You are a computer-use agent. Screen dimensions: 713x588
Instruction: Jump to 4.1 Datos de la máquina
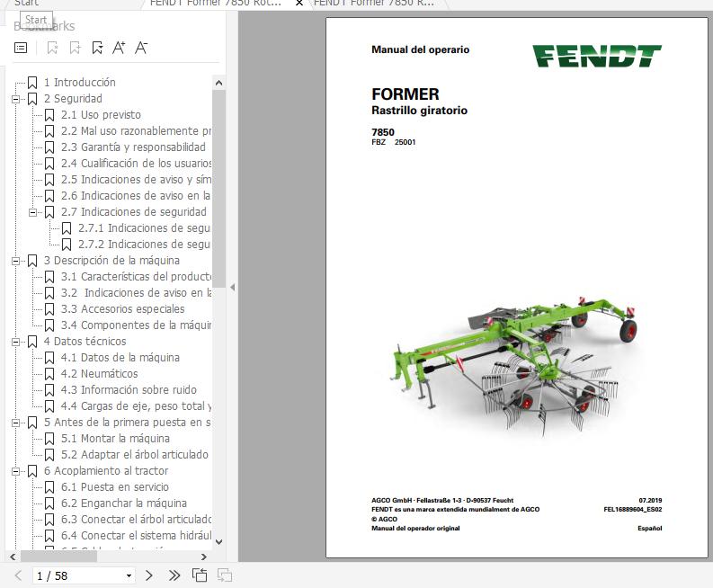point(120,358)
